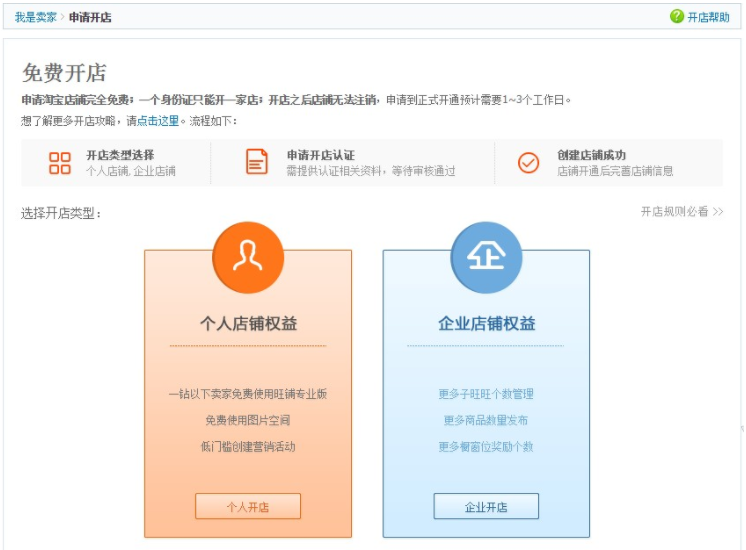The width and height of the screenshot is (746, 550).
Task: Click the 企业开店 button
Action: coord(486,506)
